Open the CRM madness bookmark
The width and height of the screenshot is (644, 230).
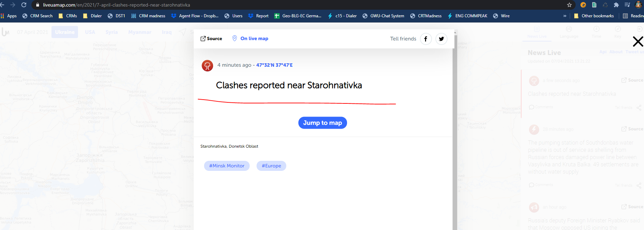click(x=148, y=16)
